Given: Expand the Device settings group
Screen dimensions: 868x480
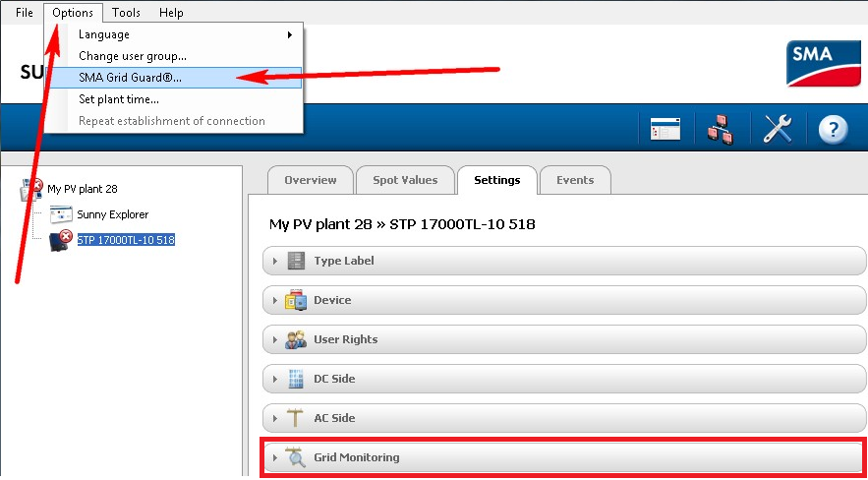Looking at the screenshot, I should tap(563, 300).
